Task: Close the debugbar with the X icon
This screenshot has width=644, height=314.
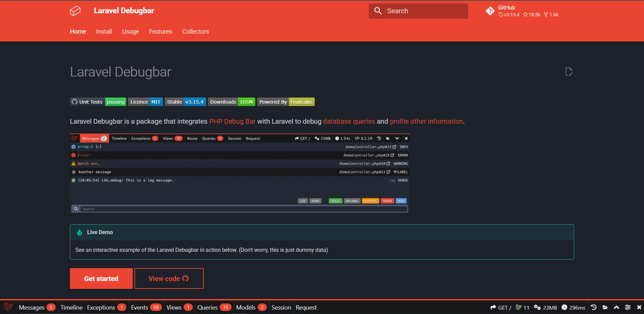Action: (x=639, y=307)
